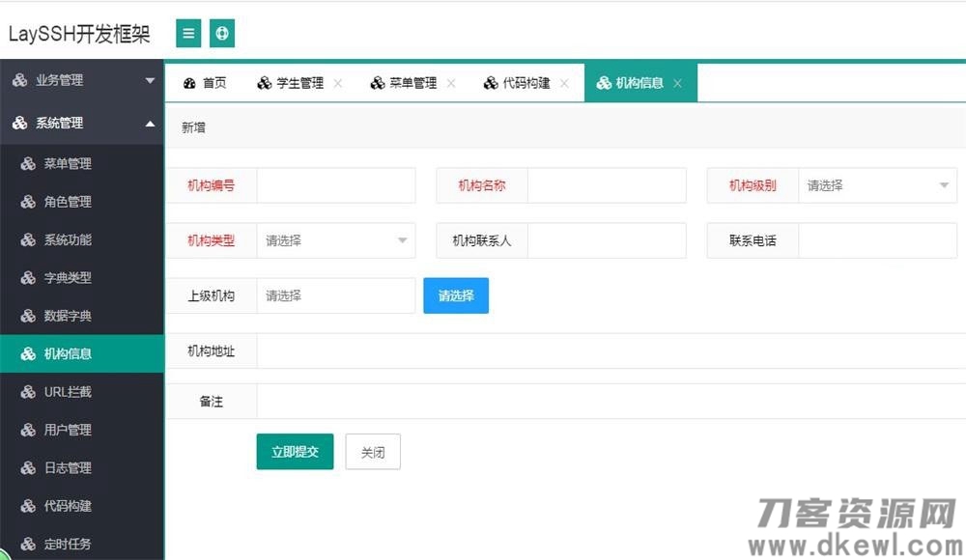Click the refresh/target icon in top bar
This screenshot has height=560, width=966.
tap(222, 33)
